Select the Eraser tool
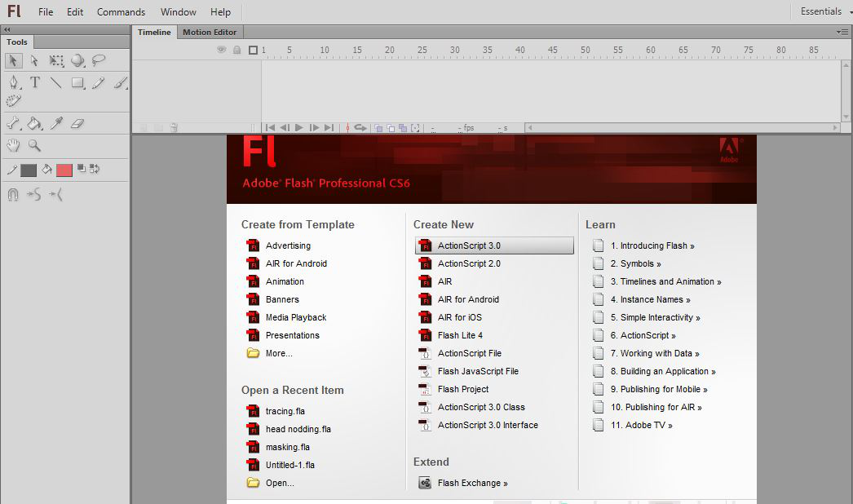This screenshot has width=853, height=504. click(77, 123)
